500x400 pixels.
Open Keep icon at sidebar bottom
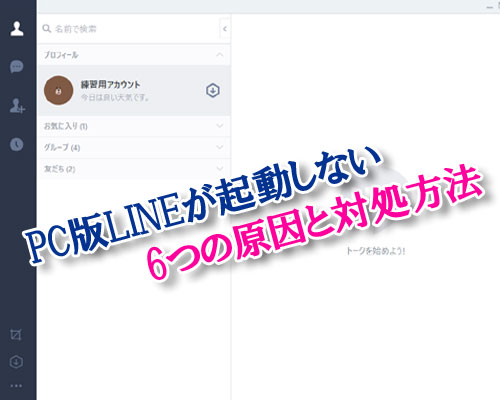point(16,362)
